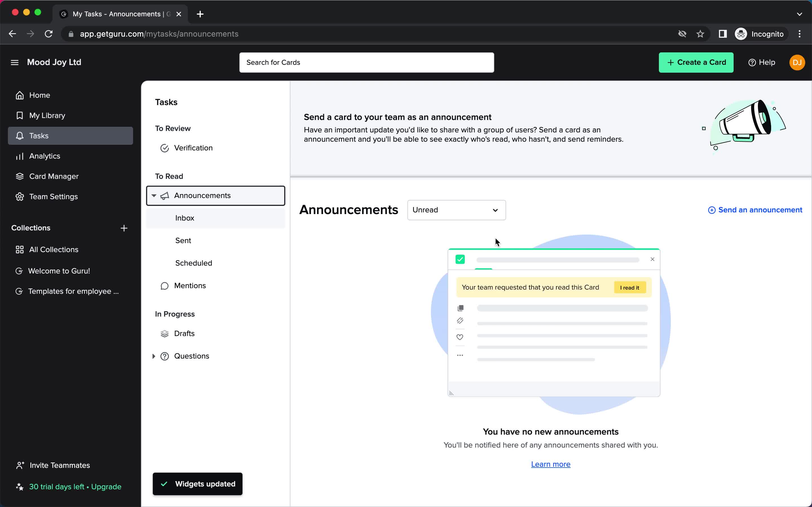Viewport: 812px width, 507px height.
Task: Click the Search for Cards input field
Action: click(367, 63)
